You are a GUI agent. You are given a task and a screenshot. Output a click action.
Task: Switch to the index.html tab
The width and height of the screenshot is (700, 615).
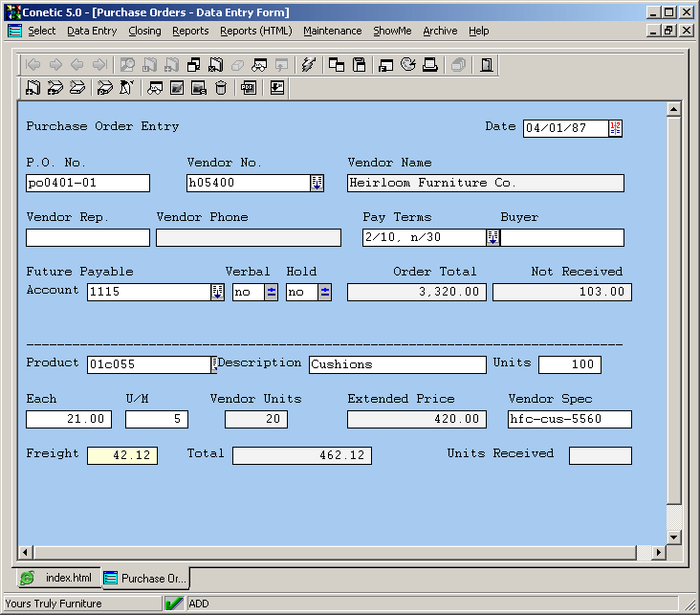(x=59, y=578)
